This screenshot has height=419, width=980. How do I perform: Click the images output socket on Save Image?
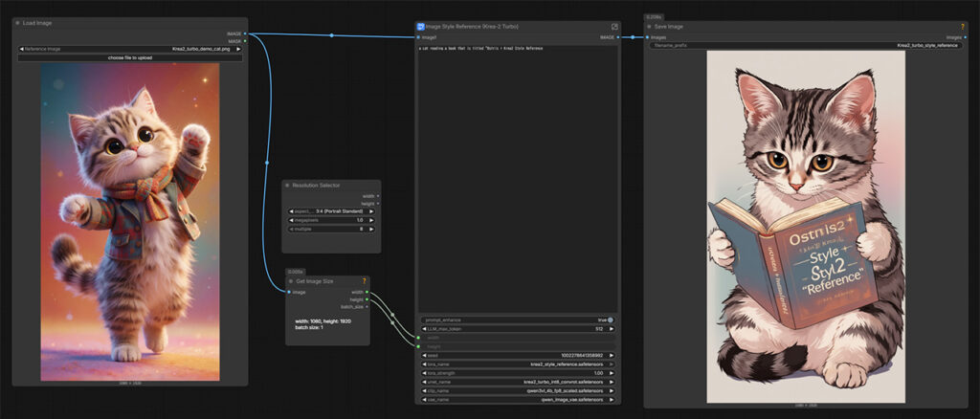tap(966, 37)
